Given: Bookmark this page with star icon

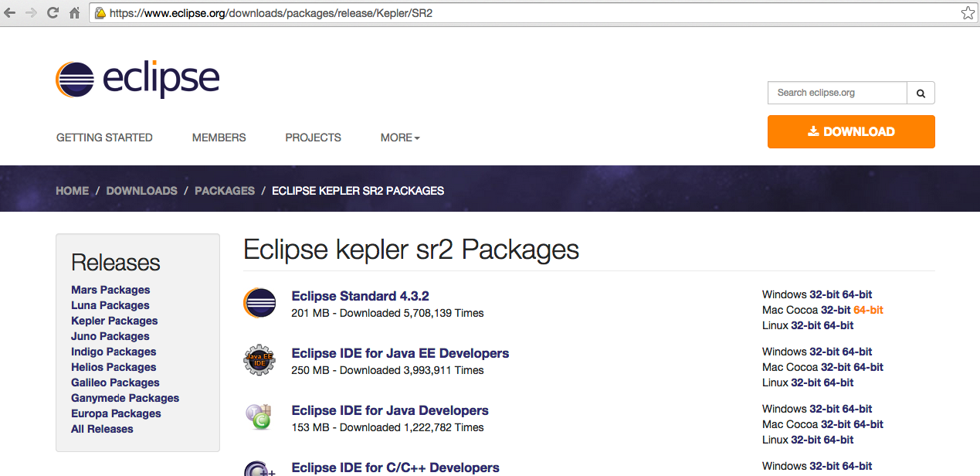Looking at the screenshot, I should [x=967, y=13].
